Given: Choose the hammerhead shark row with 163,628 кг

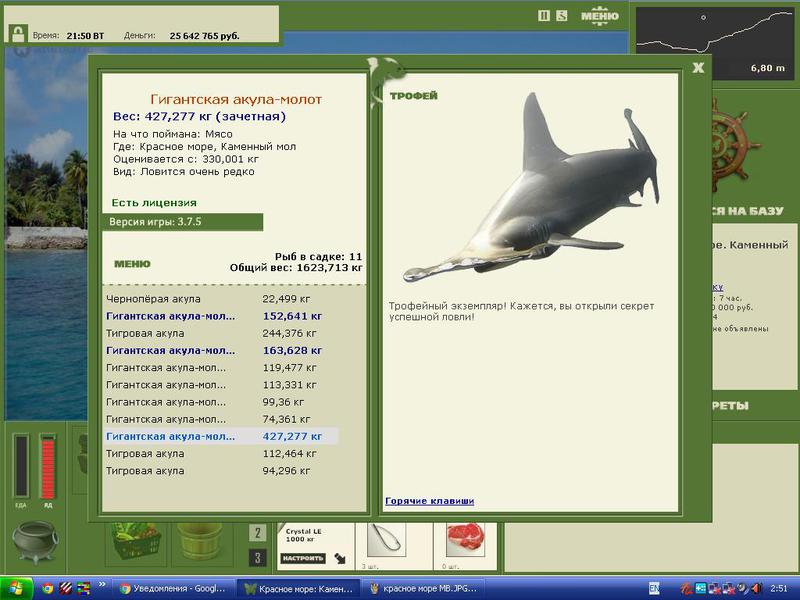Looking at the screenshot, I should click(221, 351).
